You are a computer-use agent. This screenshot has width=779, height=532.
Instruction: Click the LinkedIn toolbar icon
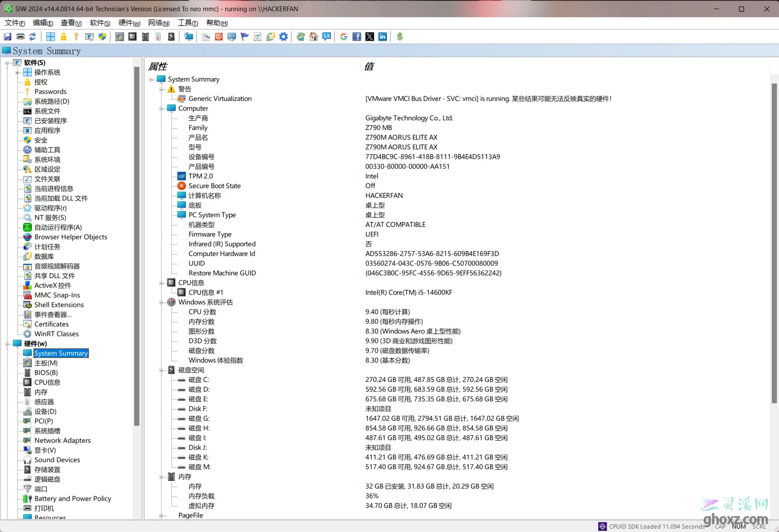pos(382,37)
